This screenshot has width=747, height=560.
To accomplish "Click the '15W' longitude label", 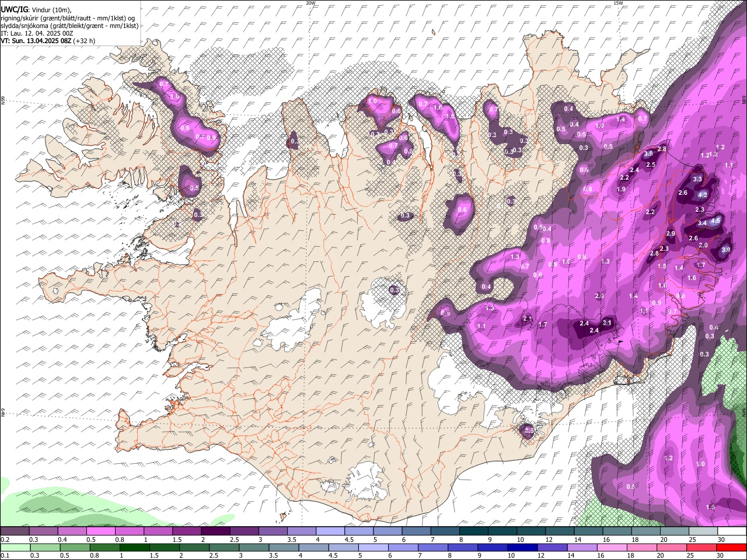I will pos(618,3).
